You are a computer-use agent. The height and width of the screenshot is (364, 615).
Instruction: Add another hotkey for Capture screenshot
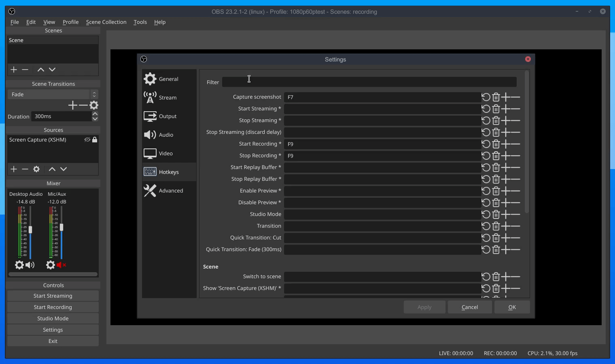[x=506, y=97]
